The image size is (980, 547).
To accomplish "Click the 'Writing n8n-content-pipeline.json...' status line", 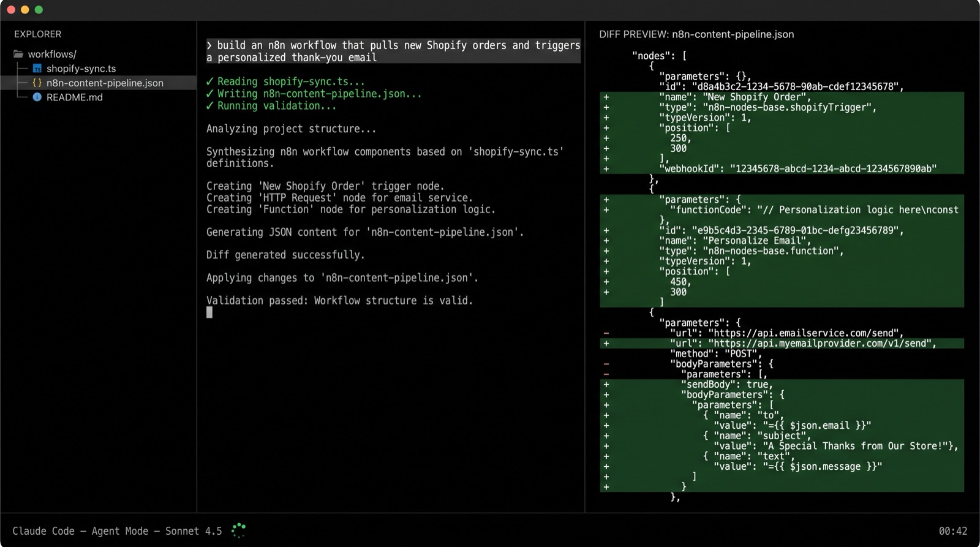I will click(x=314, y=94).
